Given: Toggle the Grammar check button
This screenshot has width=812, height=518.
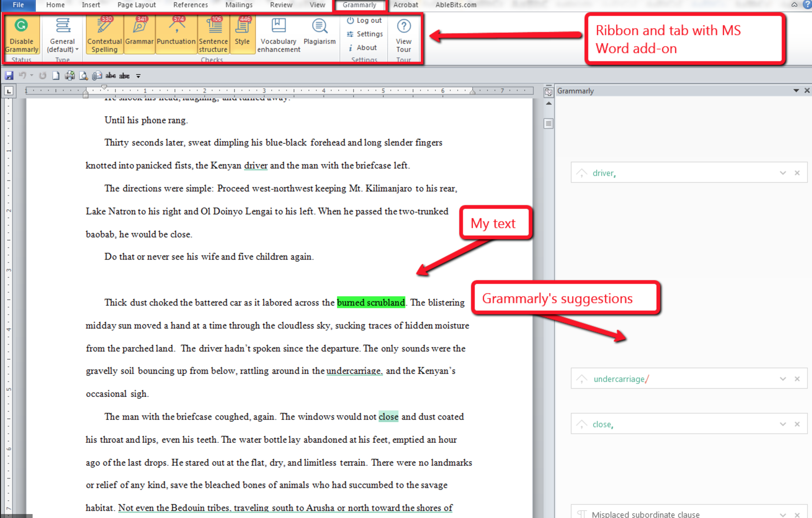Looking at the screenshot, I should pos(139,35).
